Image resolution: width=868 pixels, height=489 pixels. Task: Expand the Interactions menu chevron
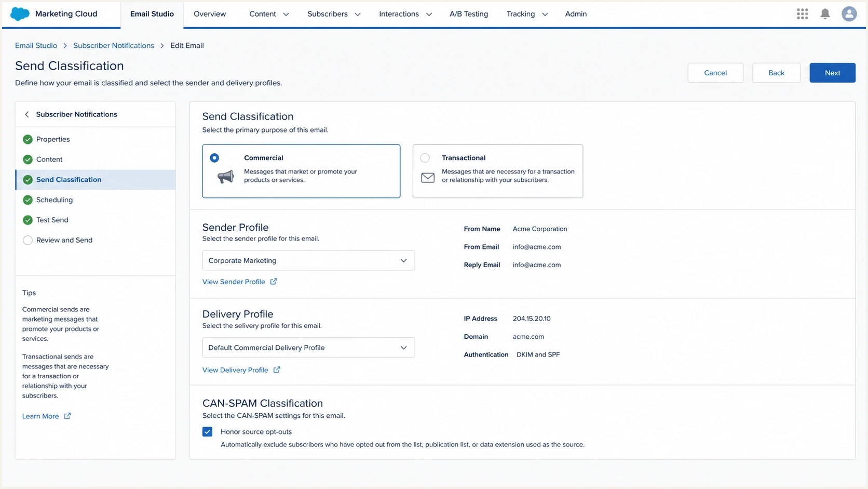click(x=429, y=15)
